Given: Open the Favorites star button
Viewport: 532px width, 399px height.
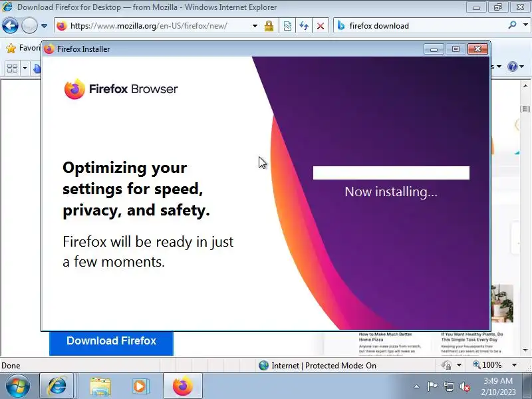Looking at the screenshot, I should point(11,48).
